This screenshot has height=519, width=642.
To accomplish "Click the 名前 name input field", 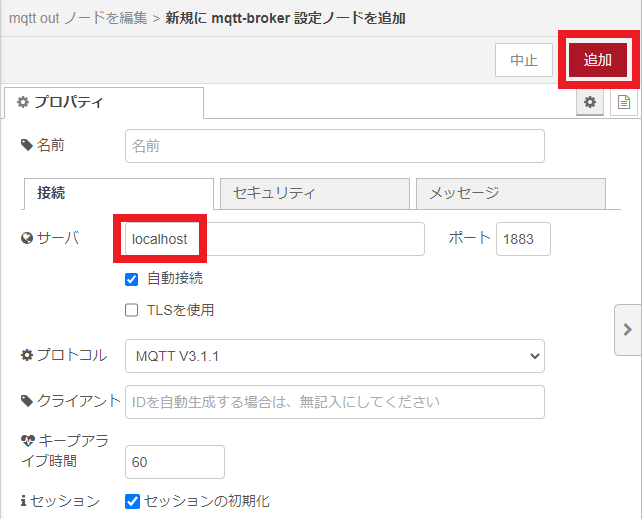I will (335, 146).
